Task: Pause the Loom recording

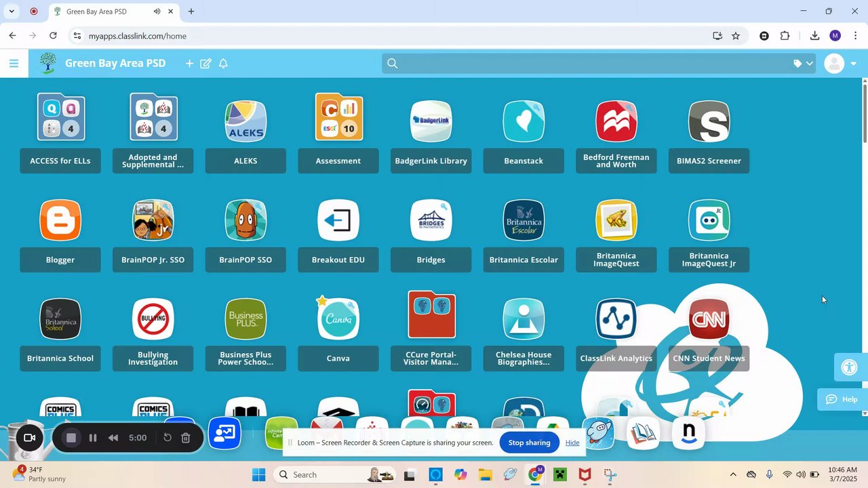Action: pyautogui.click(x=93, y=438)
